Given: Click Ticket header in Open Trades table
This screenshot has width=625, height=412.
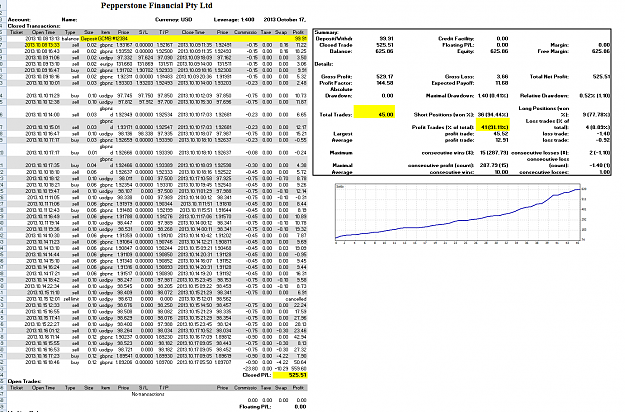Looking at the screenshot, I should pyautogui.click(x=16, y=388).
